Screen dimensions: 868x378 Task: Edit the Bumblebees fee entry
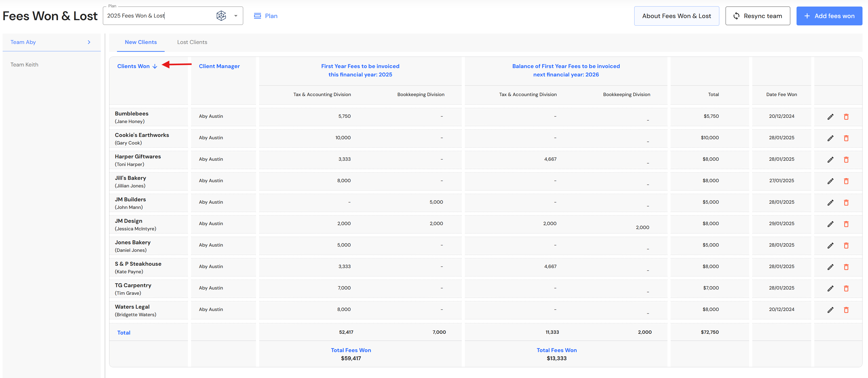[830, 116]
